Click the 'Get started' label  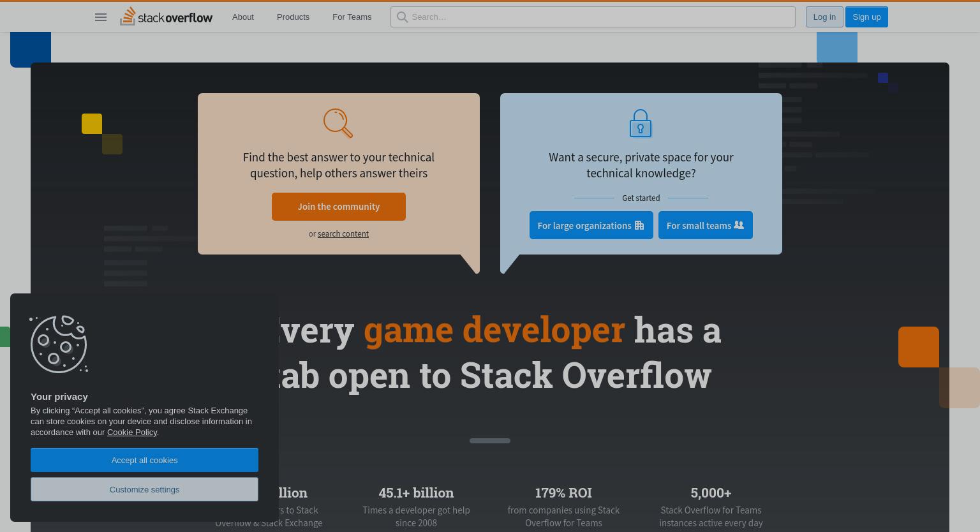pos(641,198)
